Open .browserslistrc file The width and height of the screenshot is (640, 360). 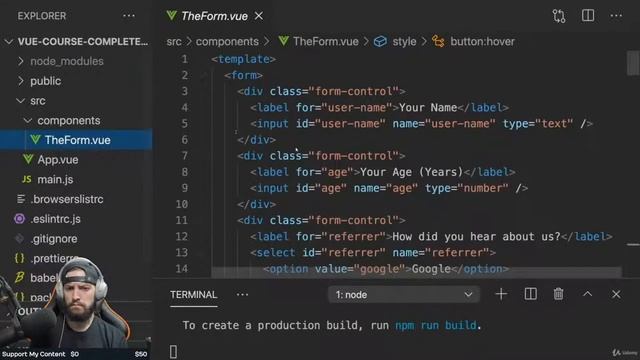67,199
